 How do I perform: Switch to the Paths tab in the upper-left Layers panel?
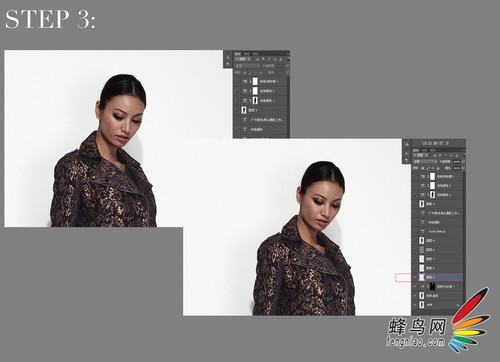coord(255,54)
